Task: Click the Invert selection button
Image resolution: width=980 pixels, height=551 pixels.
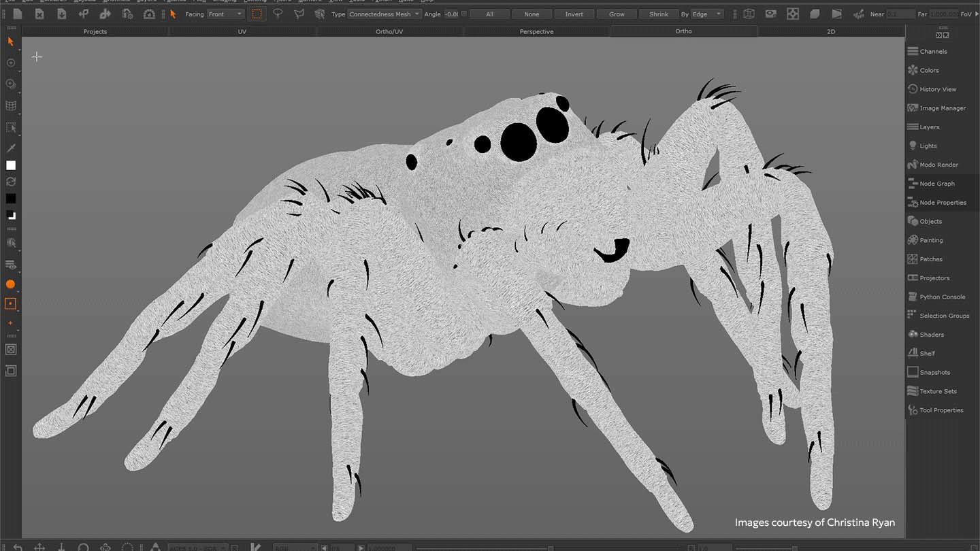Action: pos(574,14)
